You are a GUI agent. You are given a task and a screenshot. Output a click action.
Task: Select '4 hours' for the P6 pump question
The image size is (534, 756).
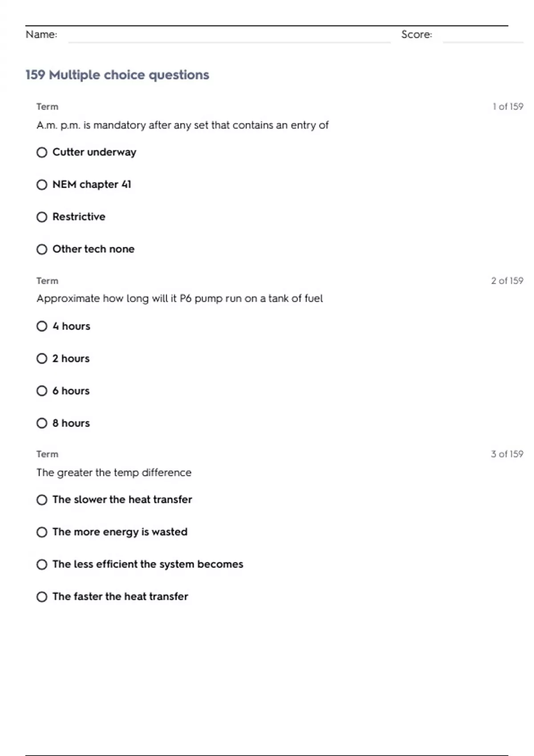[42, 326]
